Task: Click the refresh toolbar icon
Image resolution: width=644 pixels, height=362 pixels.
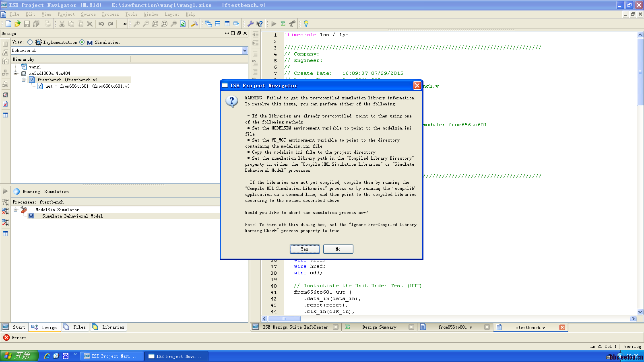Action: 183,24
